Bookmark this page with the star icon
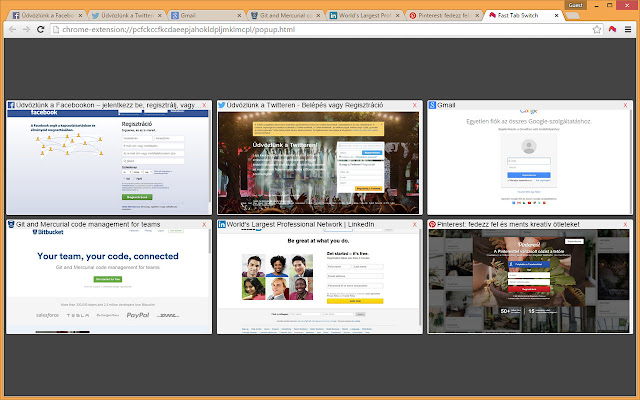The width and height of the screenshot is (640, 400). (597, 29)
